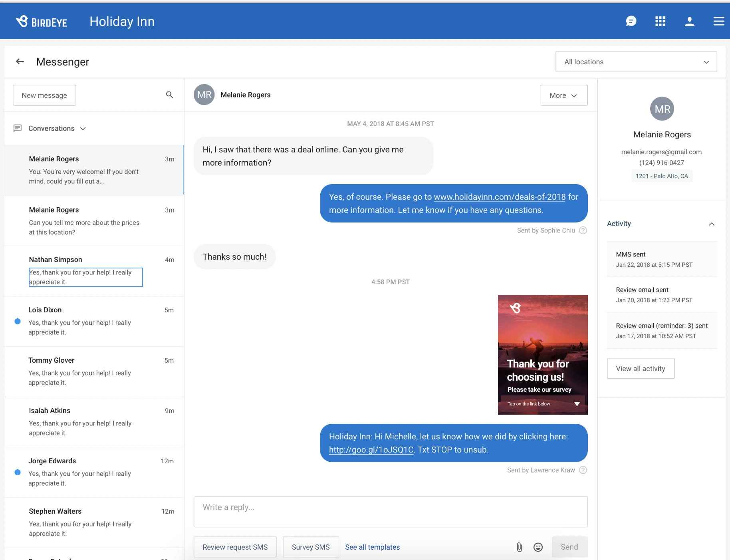Screen dimensions: 730x560
Task: Click the BirdEye logo
Action: pyautogui.click(x=42, y=22)
